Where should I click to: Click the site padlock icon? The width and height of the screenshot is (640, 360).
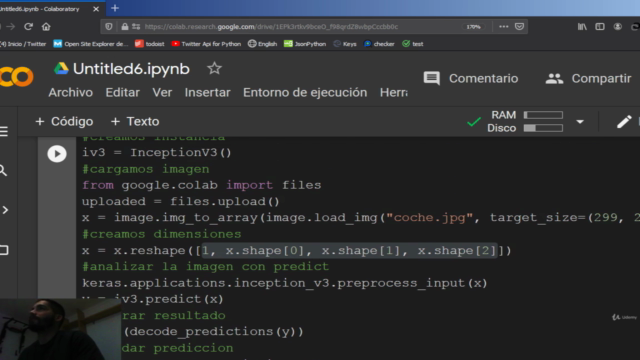coord(124,27)
